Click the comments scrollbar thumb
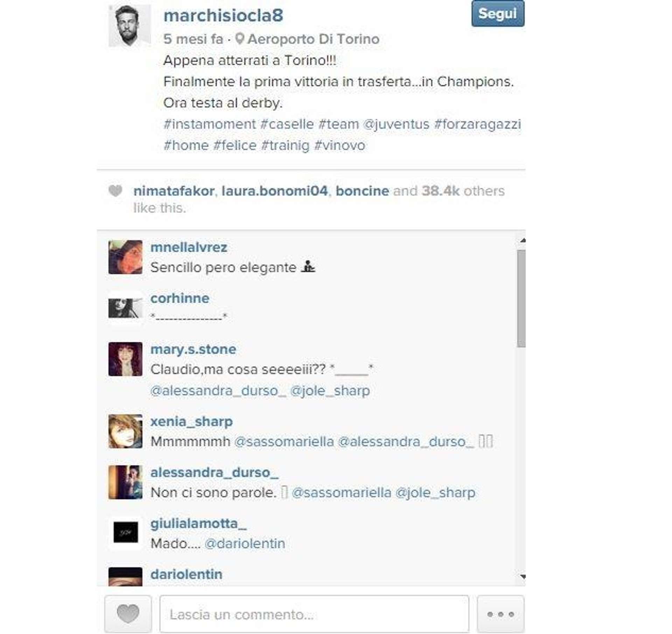The image size is (672, 634). click(x=521, y=299)
